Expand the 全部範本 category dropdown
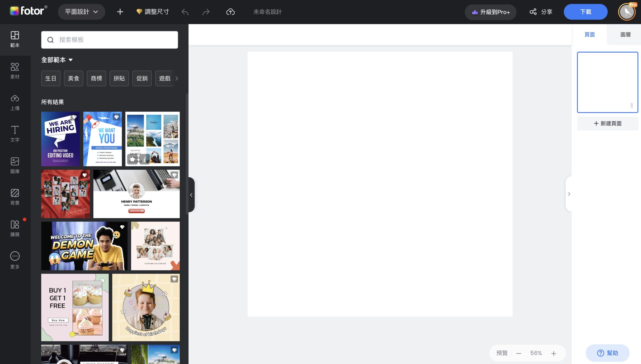Screen dimensions: 641x364 (x=57, y=60)
